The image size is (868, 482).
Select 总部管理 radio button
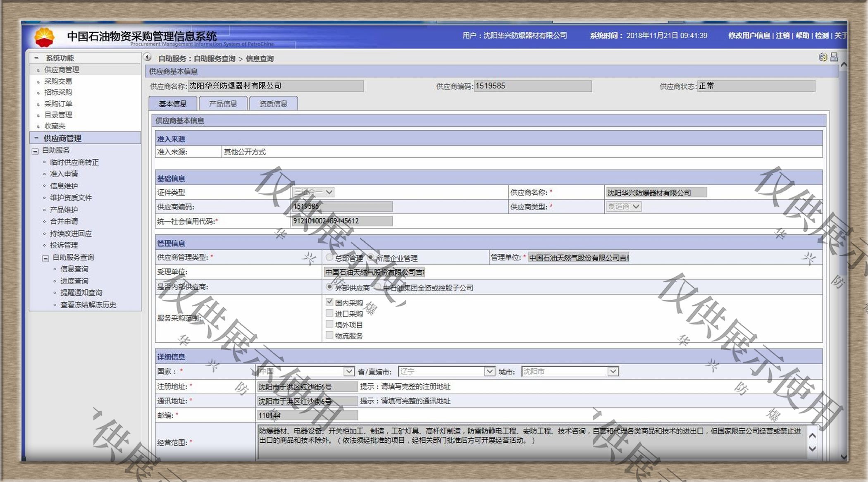coord(329,258)
